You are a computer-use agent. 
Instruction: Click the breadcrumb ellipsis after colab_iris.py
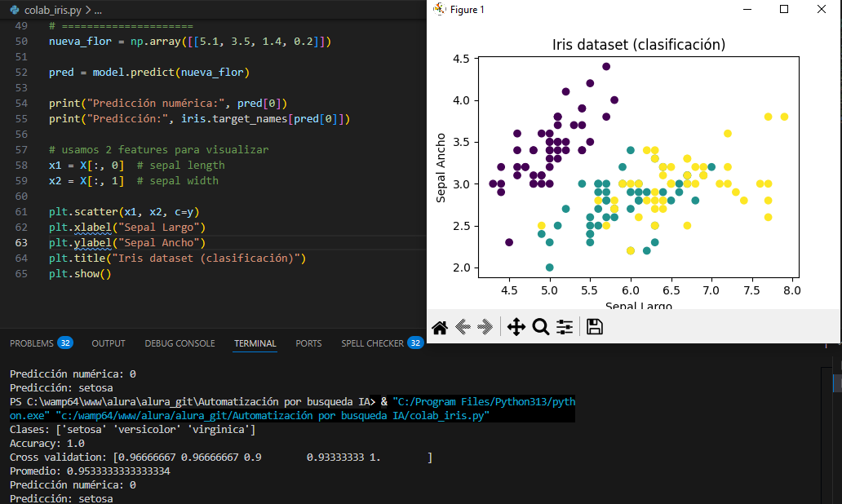tap(98, 11)
